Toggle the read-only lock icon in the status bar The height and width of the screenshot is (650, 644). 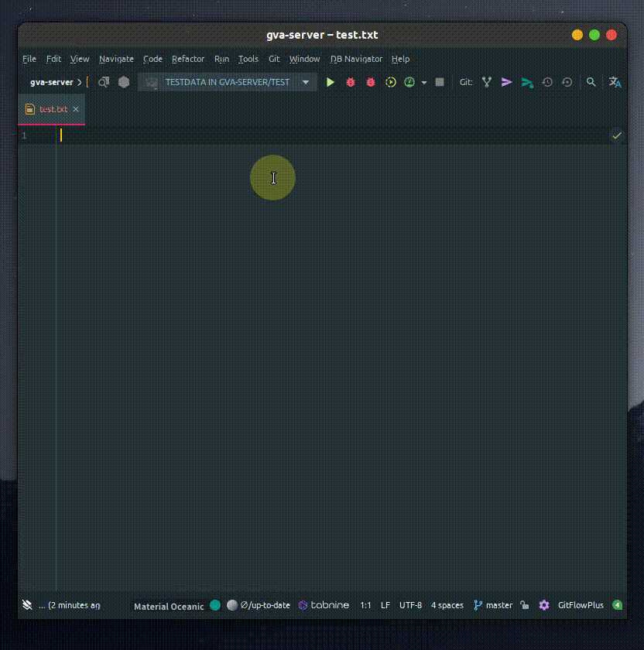click(x=525, y=605)
